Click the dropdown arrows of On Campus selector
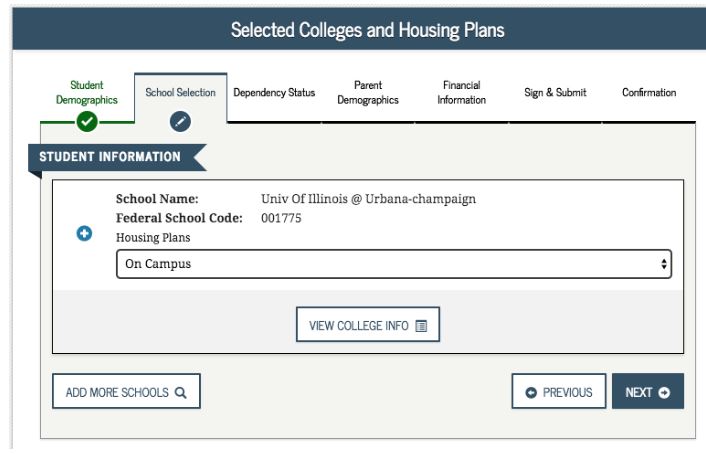This screenshot has width=706, height=454. coord(664,264)
